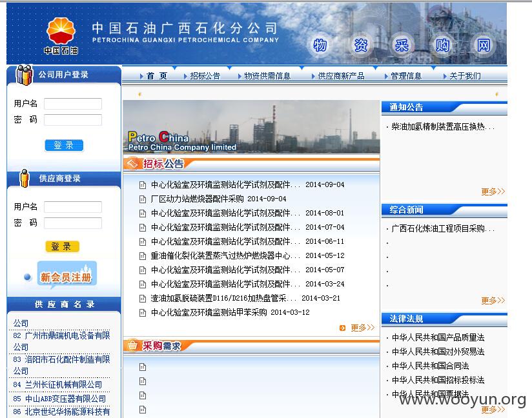The image size is (532, 418).
Task: Open 中华人民共和国产品质量法
Action: click(x=438, y=337)
